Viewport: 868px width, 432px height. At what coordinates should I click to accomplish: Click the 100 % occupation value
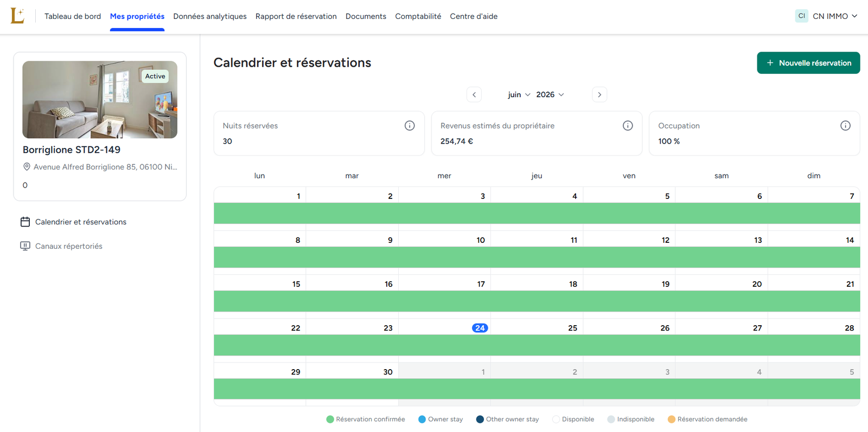(x=669, y=141)
